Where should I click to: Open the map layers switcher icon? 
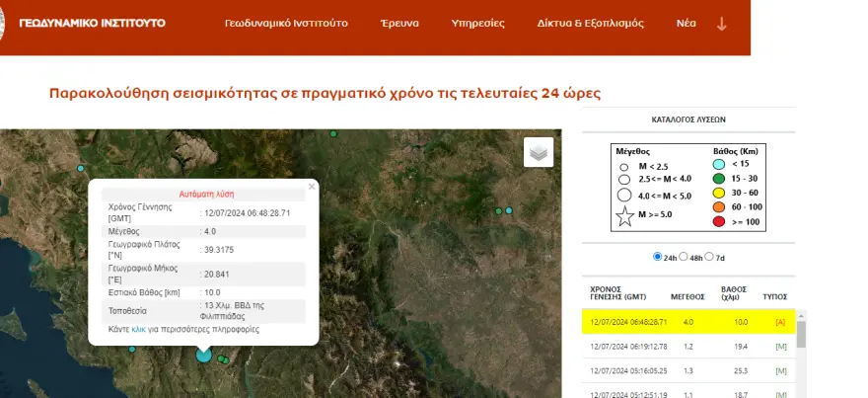tap(539, 152)
